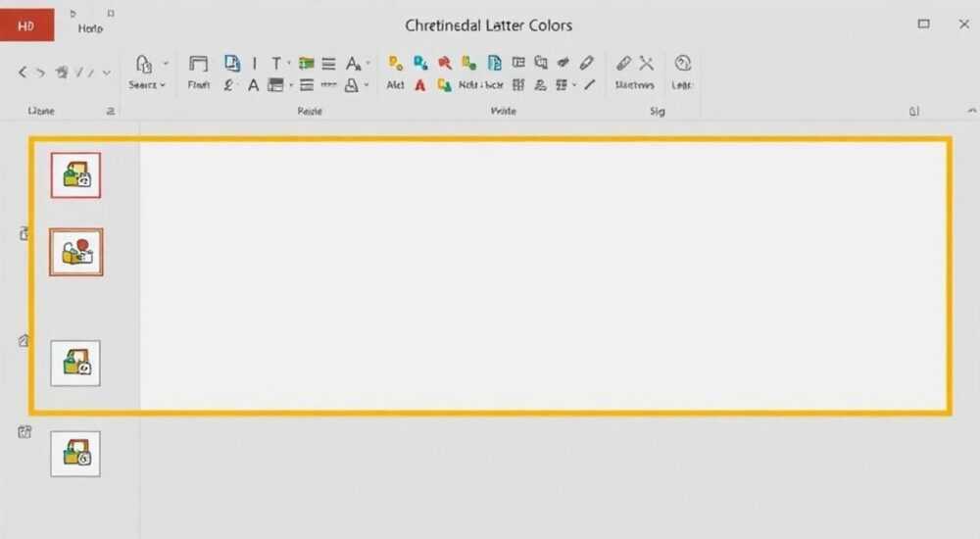Click the text box outline icon
Screen dimensions: 980x539
(x=518, y=63)
